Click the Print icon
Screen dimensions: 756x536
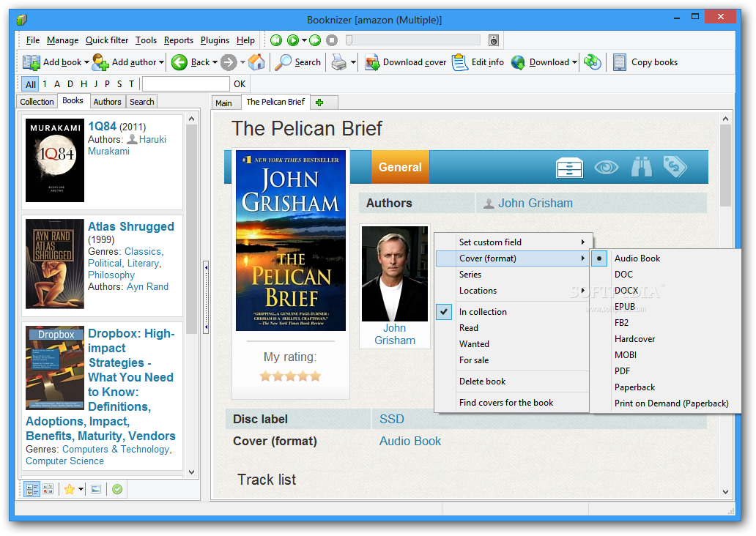point(339,62)
